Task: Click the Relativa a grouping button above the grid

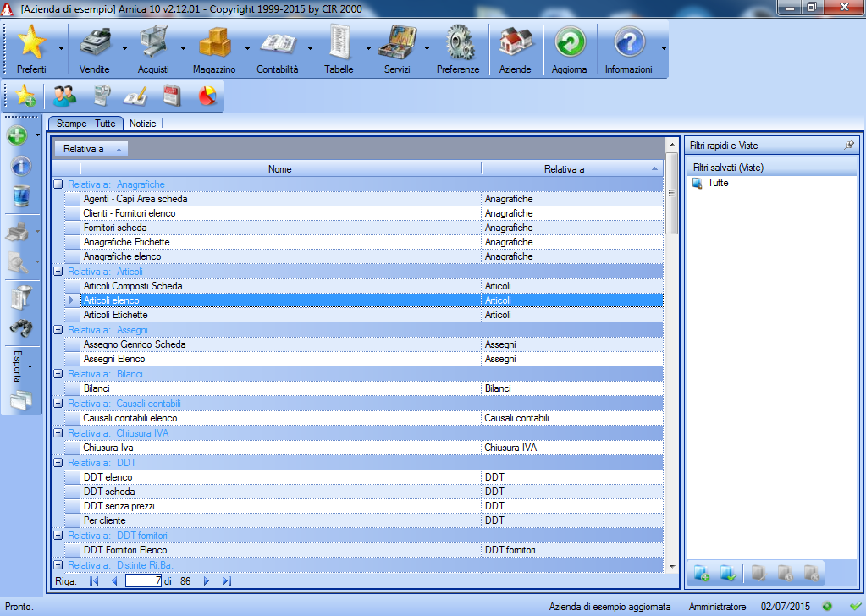Action: pos(91,149)
